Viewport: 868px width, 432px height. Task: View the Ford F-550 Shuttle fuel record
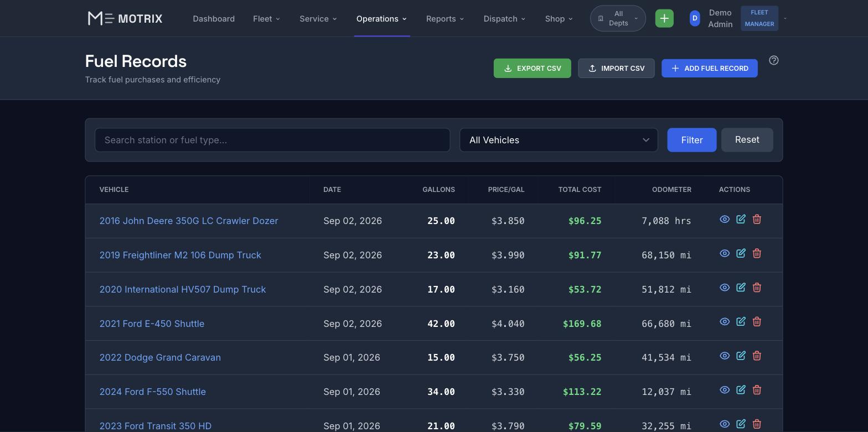click(x=724, y=391)
